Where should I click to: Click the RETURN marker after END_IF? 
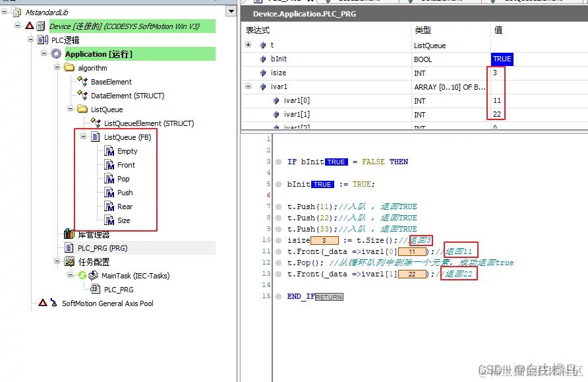click(x=329, y=297)
